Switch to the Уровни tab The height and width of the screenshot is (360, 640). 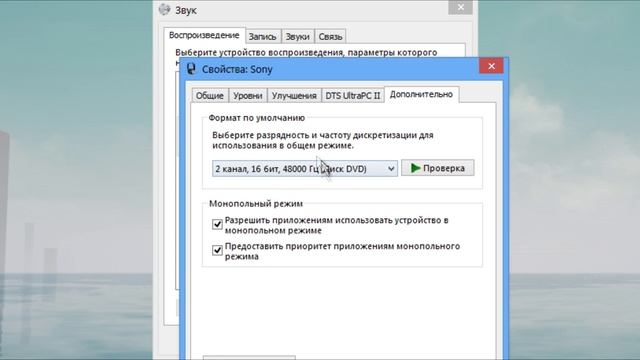(x=248, y=96)
